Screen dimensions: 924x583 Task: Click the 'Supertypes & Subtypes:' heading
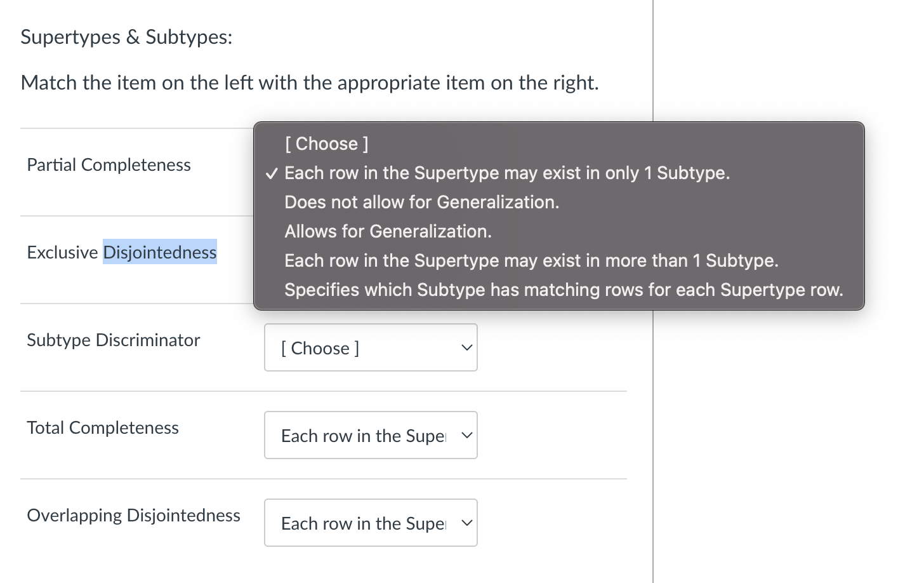pos(126,36)
